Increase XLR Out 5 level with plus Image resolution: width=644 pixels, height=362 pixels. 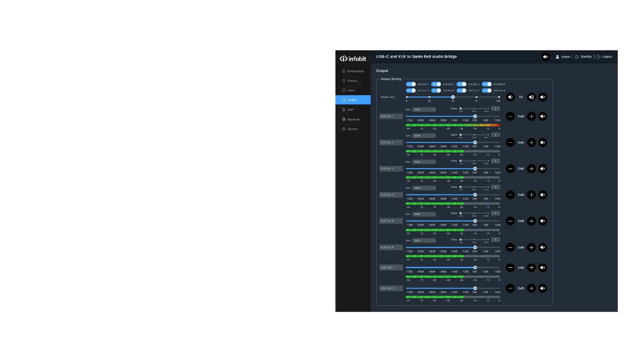click(531, 221)
